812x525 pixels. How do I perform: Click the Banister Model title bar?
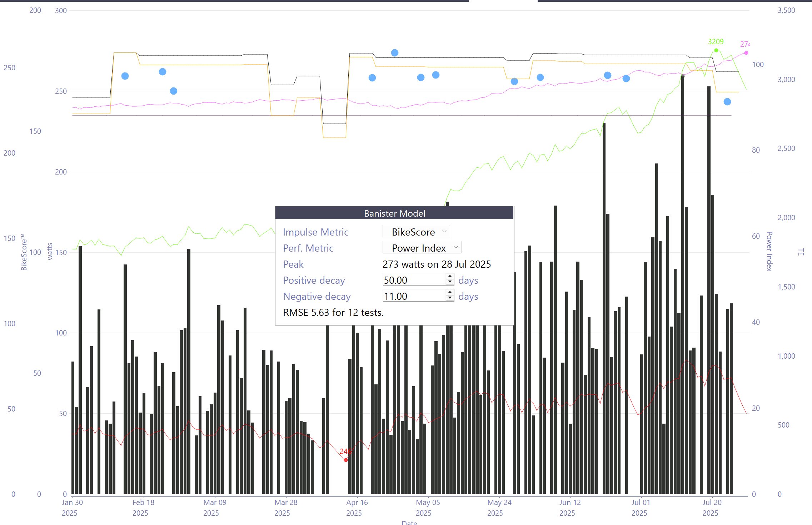tap(394, 213)
